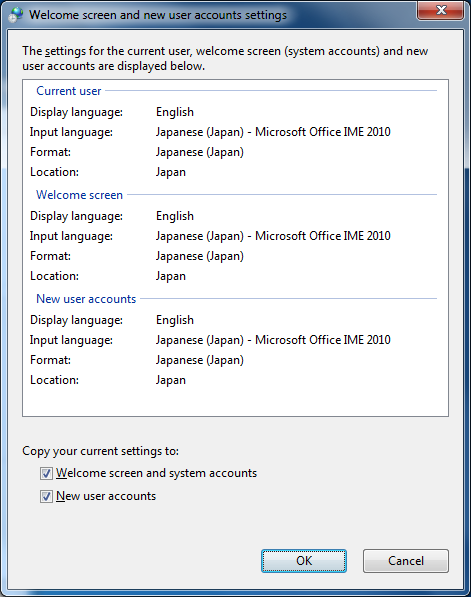Image resolution: width=471 pixels, height=597 pixels.
Task: Click Welcome screen Input language value
Action: point(273,236)
